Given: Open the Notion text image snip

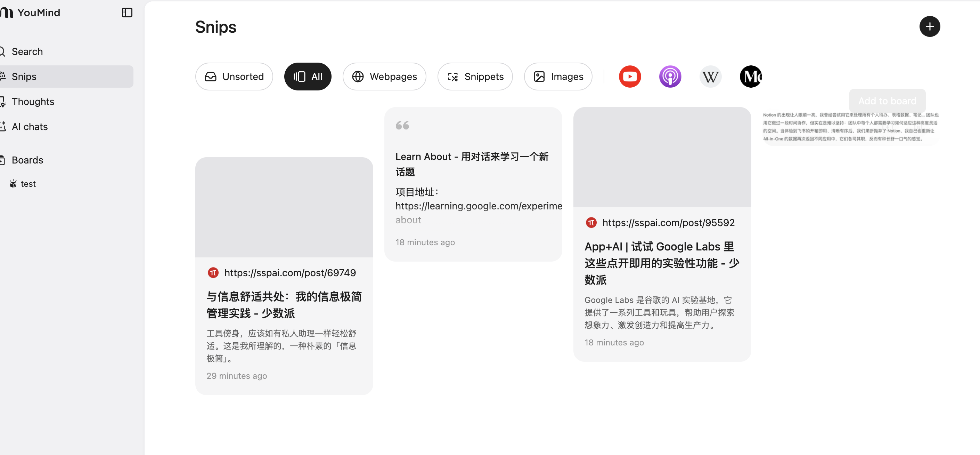Looking at the screenshot, I should tap(851, 127).
